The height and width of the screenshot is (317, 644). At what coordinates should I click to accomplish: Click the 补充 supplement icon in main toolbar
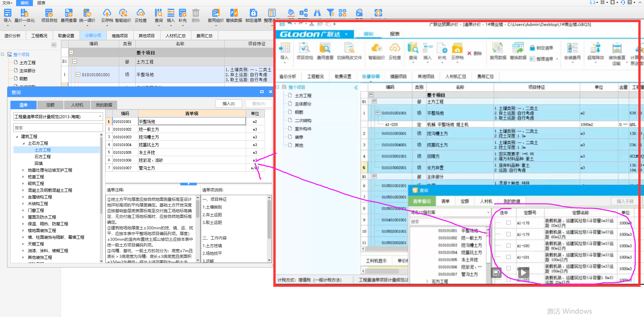tap(182, 13)
